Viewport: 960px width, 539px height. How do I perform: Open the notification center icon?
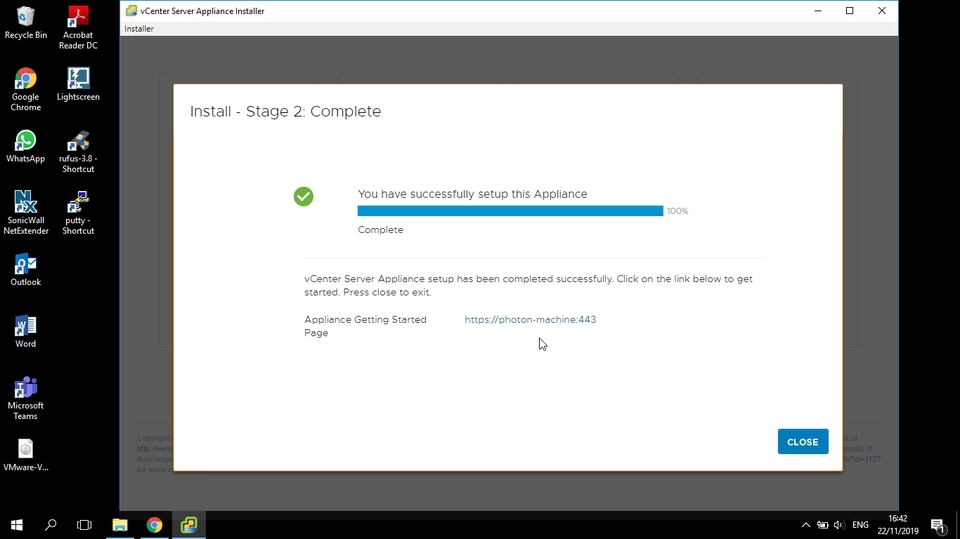[x=938, y=525]
